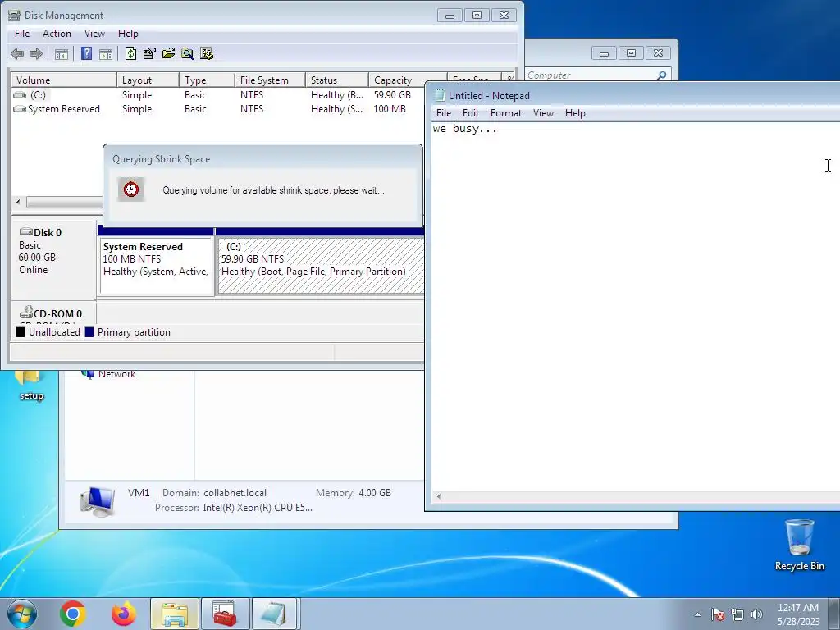This screenshot has width=840, height=630.
Task: Sort by the Volume column header
Action: point(64,80)
